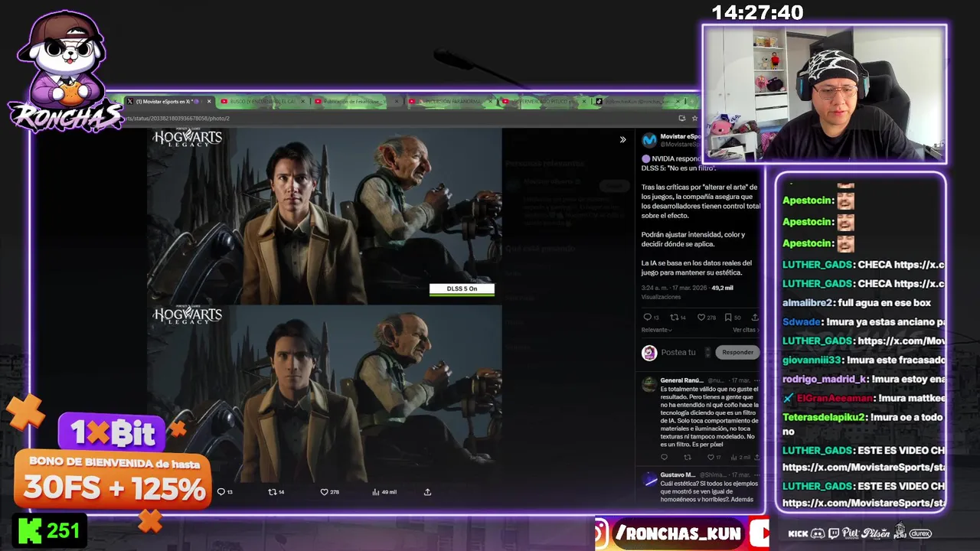The width and height of the screenshot is (980, 551).
Task: Click Teterasdelapiku2 chat username
Action: 824,417
